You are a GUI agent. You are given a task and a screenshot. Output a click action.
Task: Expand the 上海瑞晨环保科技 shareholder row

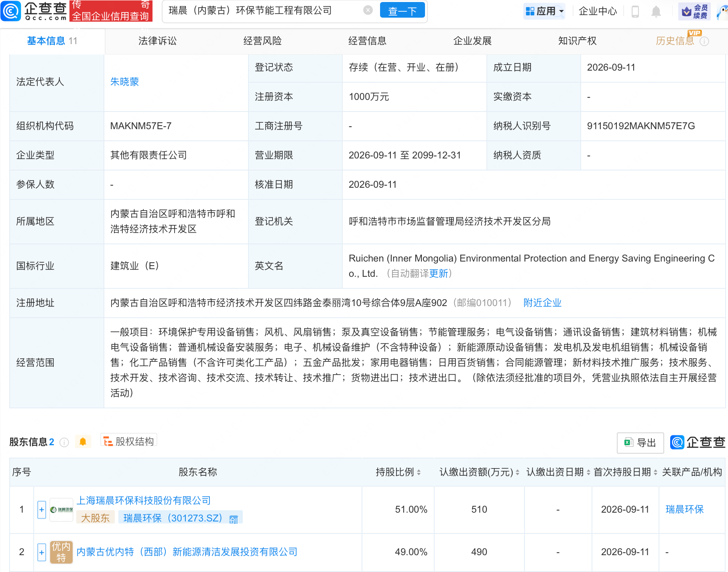pyautogui.click(x=42, y=509)
